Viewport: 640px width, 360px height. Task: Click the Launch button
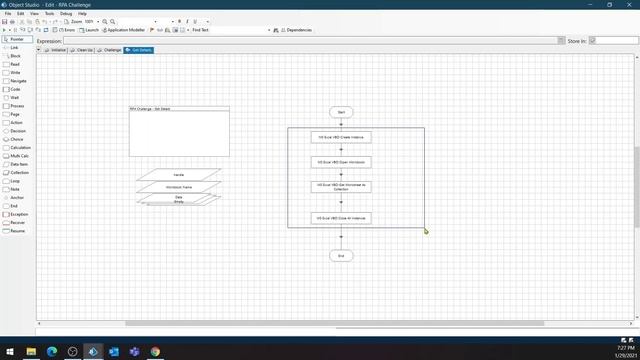point(89,30)
